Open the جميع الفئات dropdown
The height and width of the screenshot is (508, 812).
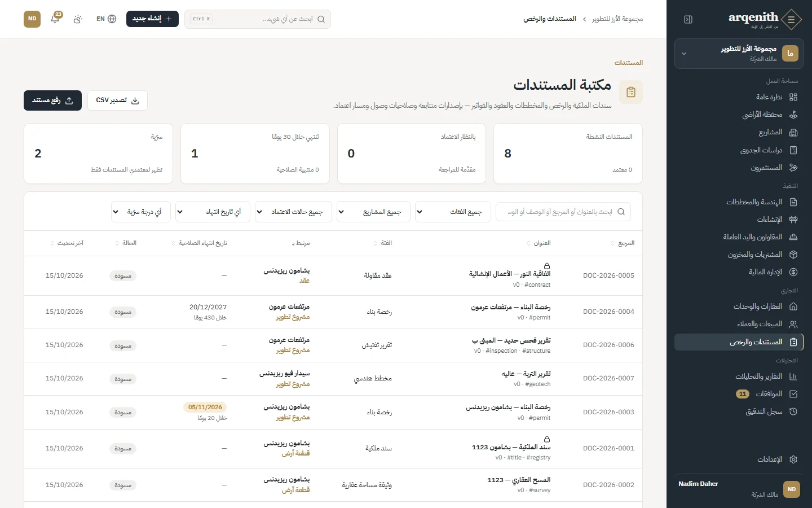click(x=453, y=212)
